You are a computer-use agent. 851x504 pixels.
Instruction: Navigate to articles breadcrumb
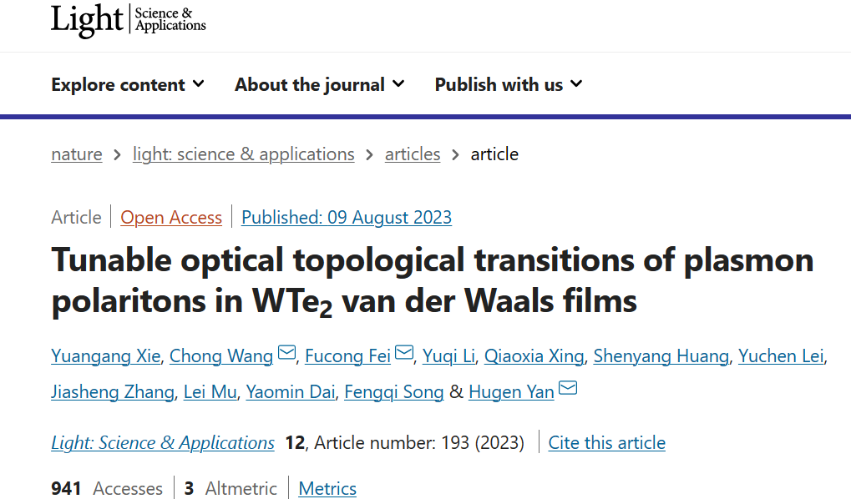click(413, 154)
